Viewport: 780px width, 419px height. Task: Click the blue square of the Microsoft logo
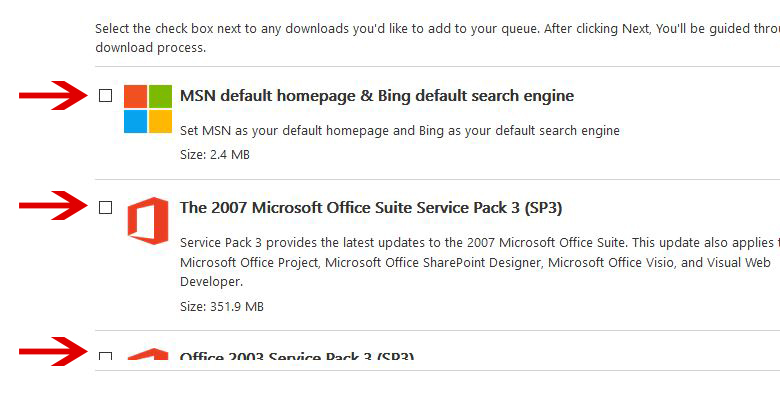point(136,121)
